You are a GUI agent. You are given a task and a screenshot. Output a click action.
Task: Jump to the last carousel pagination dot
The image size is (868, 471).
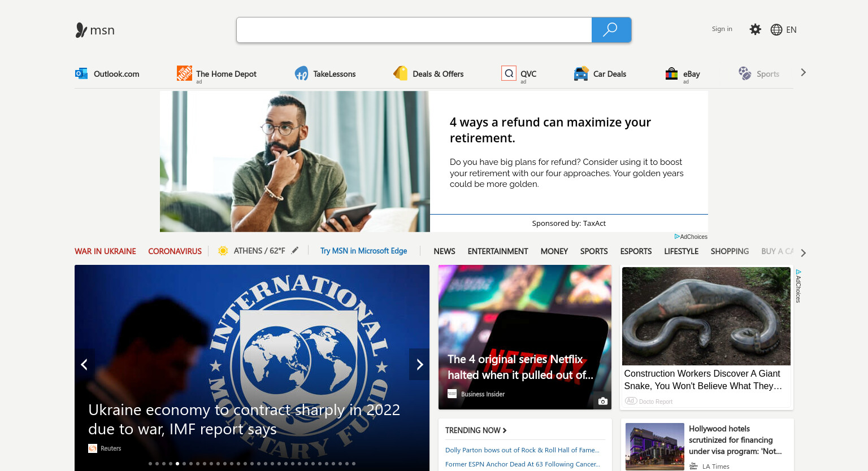(354, 464)
